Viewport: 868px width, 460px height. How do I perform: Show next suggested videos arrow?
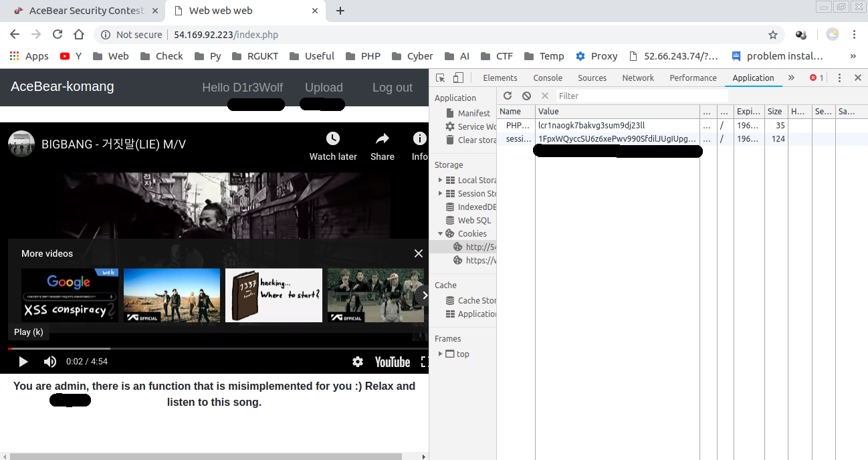423,295
